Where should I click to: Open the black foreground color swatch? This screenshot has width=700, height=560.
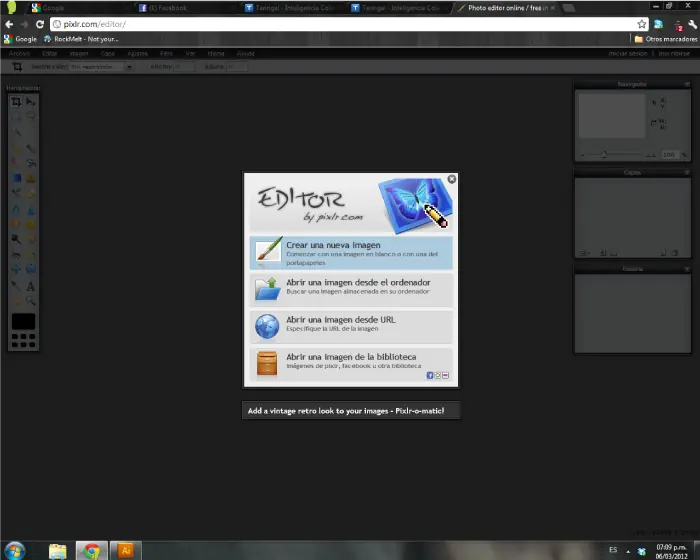pyautogui.click(x=23, y=321)
